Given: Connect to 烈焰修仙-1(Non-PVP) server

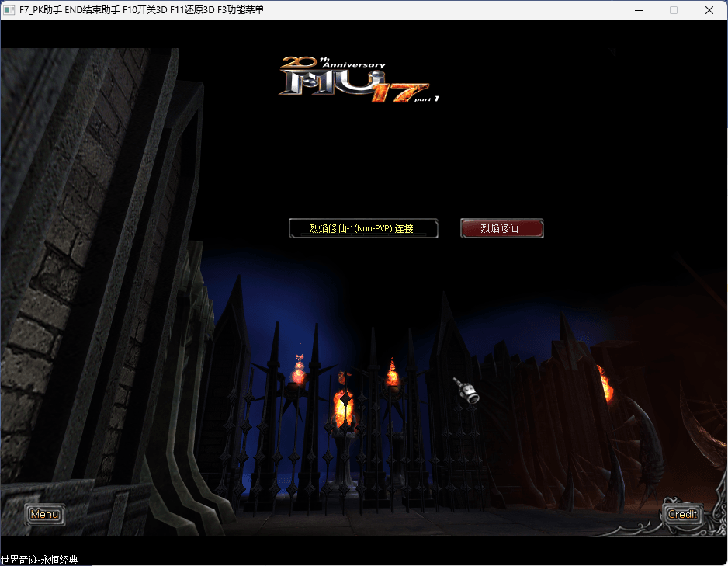Looking at the screenshot, I should click(x=363, y=228).
